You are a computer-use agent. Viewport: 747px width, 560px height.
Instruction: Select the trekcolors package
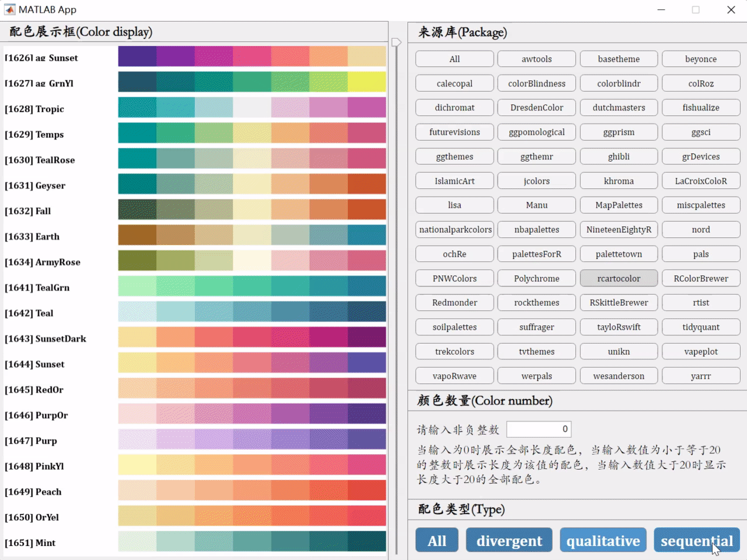pyautogui.click(x=455, y=352)
